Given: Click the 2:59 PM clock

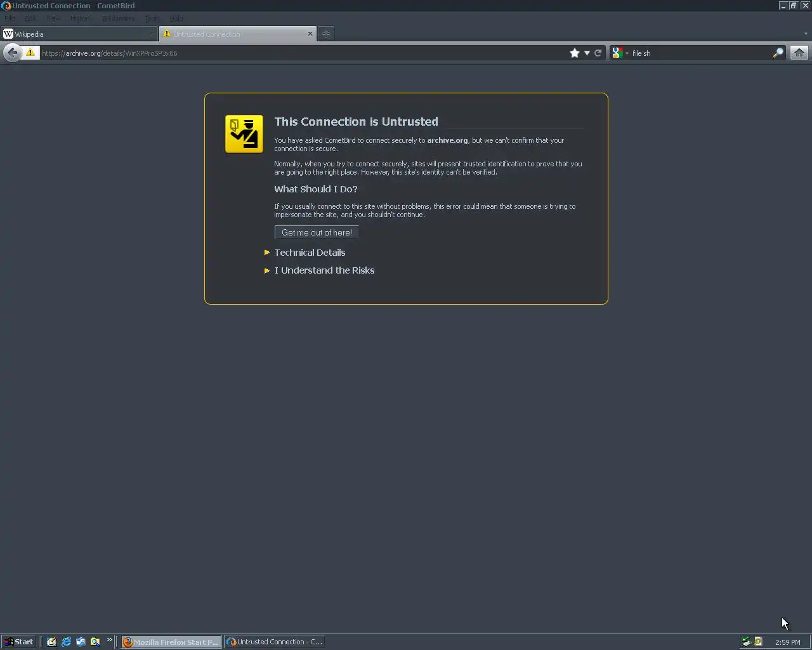Looking at the screenshot, I should coord(787,642).
